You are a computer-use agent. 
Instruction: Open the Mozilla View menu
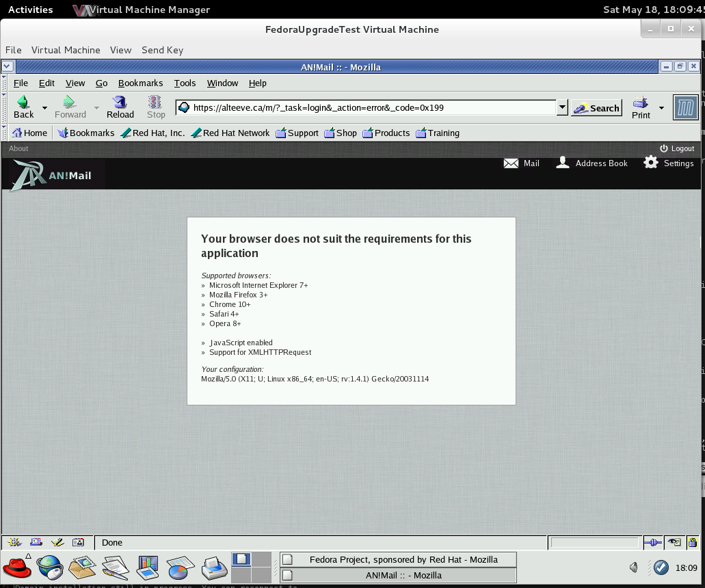[75, 83]
